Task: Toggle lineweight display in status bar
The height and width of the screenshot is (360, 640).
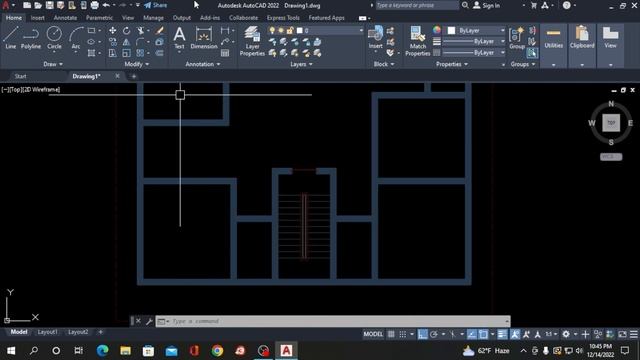Action: (502, 334)
